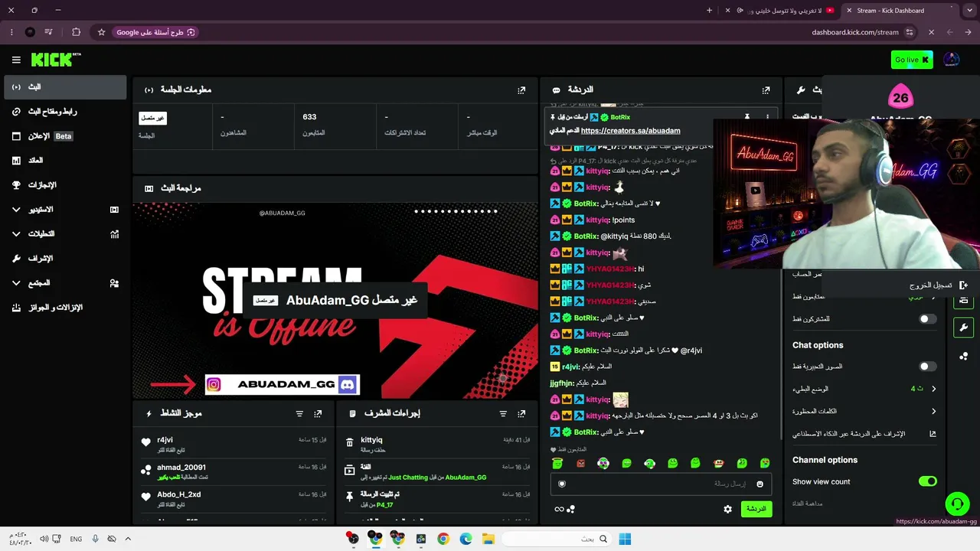Pop out the إجراءات المشرف panel
The image size is (980, 551).
[521, 413]
